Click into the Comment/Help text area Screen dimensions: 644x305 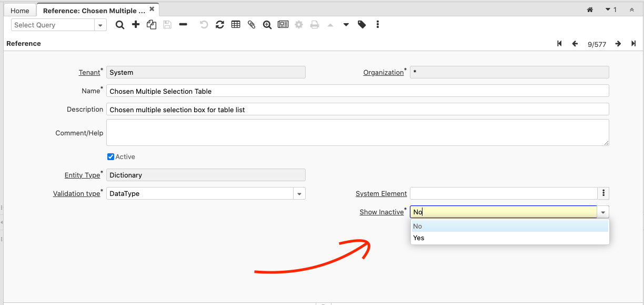point(357,132)
